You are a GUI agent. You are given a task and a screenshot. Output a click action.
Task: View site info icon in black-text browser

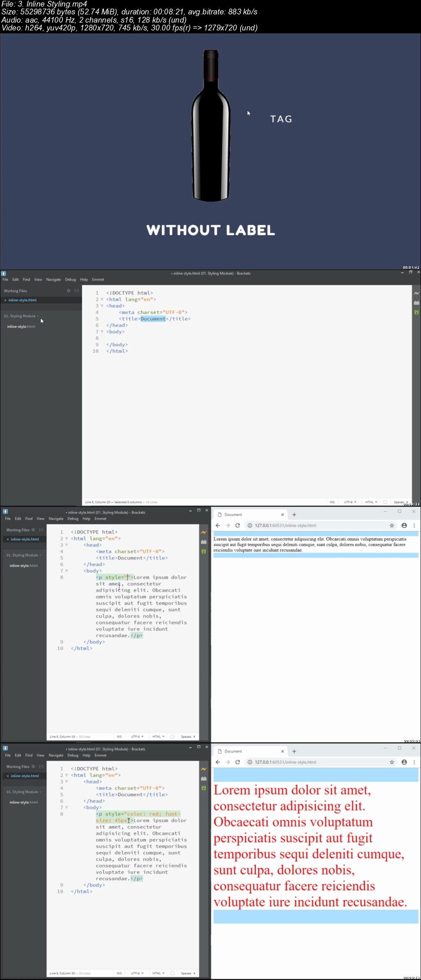click(250, 525)
